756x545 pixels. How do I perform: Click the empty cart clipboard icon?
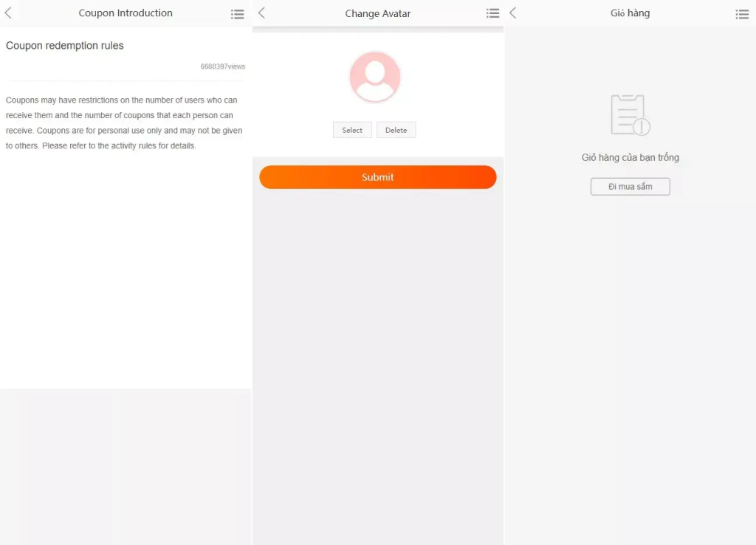coord(630,114)
